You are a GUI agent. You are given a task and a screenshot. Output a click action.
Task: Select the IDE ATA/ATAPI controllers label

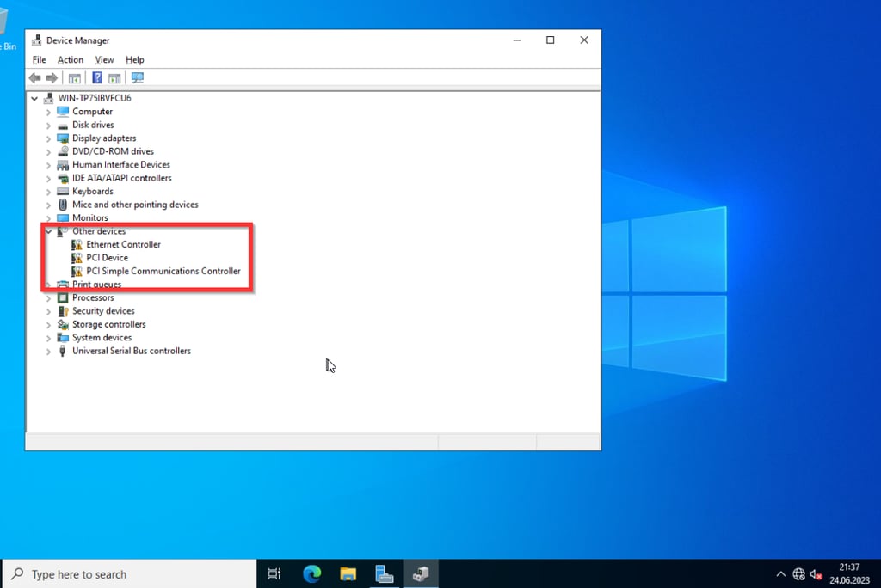click(x=122, y=178)
